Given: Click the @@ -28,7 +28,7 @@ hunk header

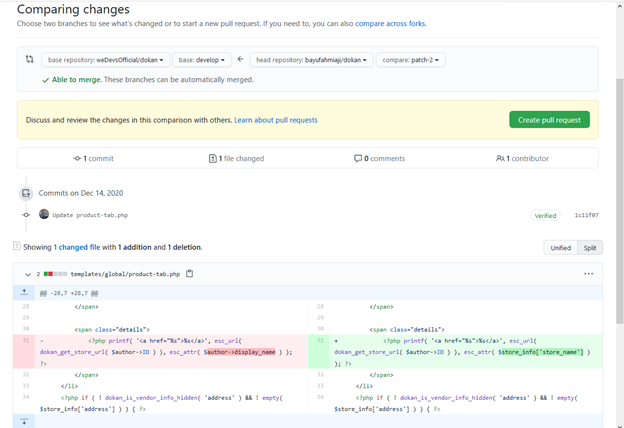Looking at the screenshot, I should click(x=69, y=293).
